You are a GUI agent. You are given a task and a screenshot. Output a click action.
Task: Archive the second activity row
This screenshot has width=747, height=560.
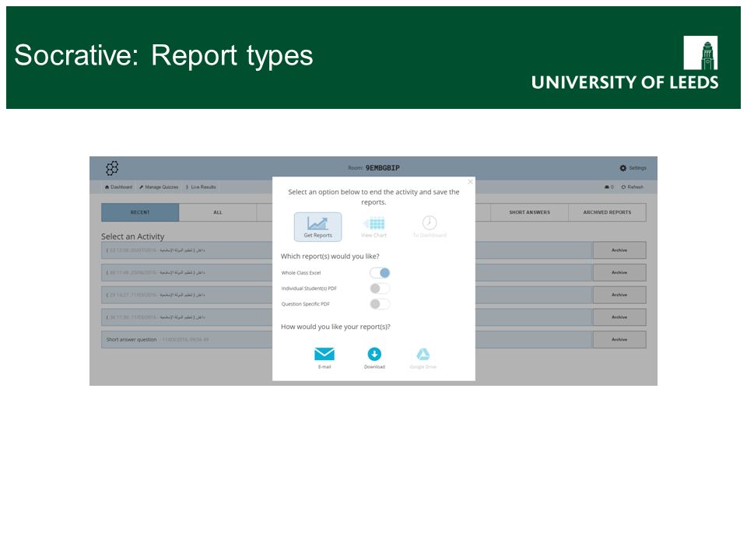click(619, 272)
